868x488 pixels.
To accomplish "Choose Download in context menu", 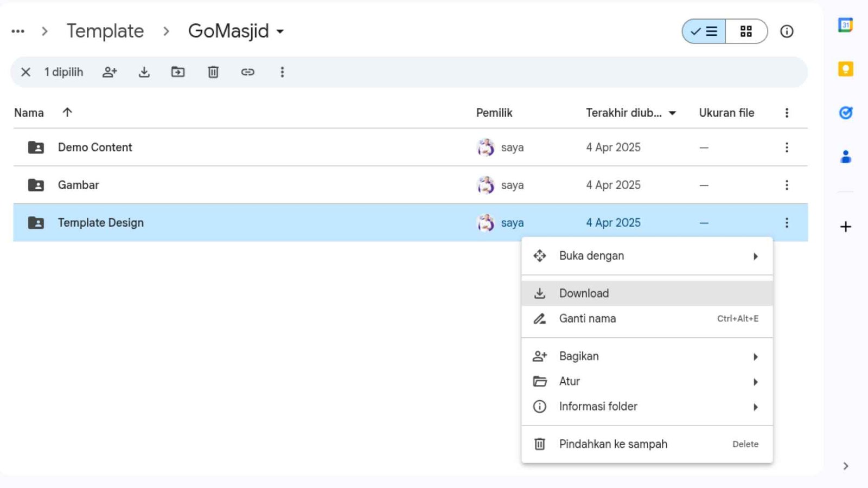I will click(647, 293).
